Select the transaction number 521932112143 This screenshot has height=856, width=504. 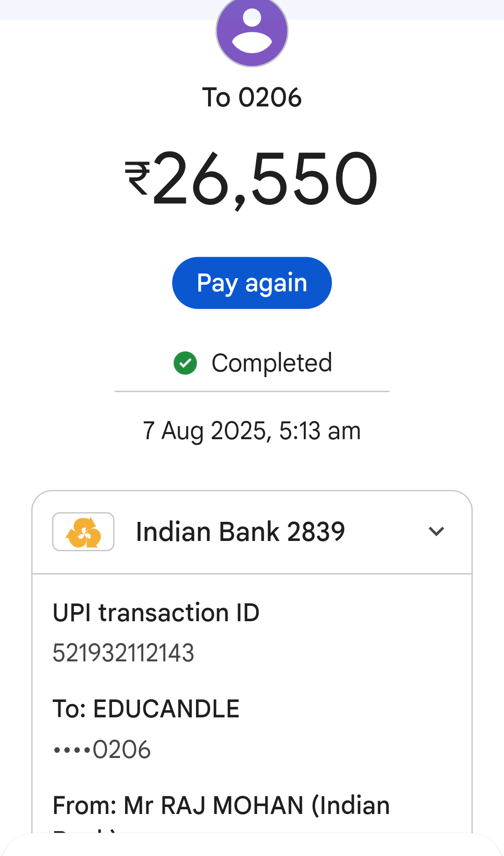[123, 653]
